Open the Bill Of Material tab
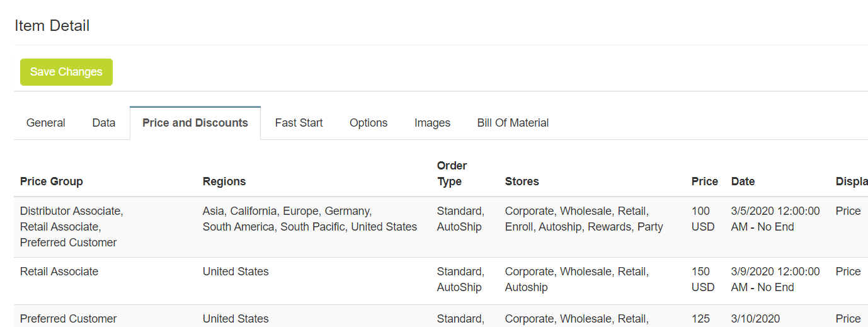This screenshot has width=868, height=327. click(513, 123)
